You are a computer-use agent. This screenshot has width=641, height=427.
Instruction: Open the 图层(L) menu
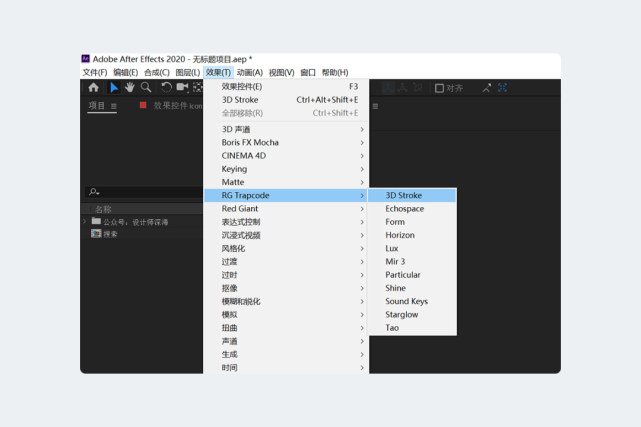tap(188, 72)
